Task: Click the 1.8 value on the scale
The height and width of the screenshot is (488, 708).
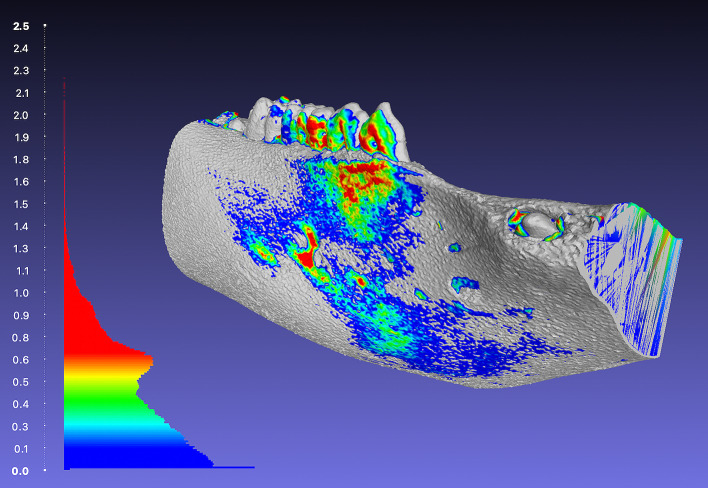Action: click(x=21, y=159)
